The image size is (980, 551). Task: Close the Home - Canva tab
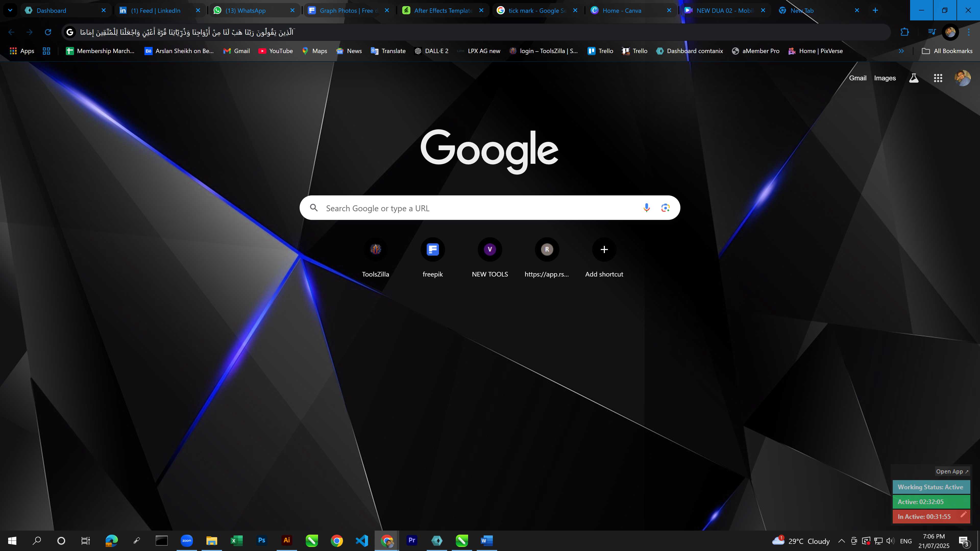coord(669,11)
